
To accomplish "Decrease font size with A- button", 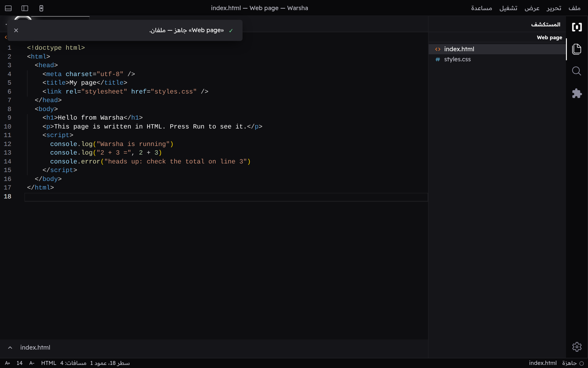I will point(32,363).
